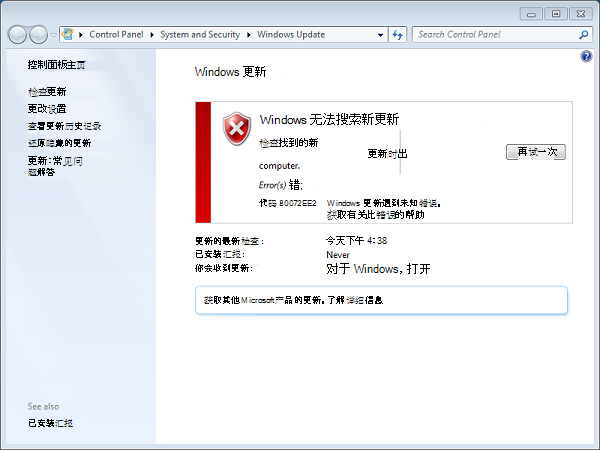Click the Windows 无法搜索新更新 heading

[x=329, y=119]
